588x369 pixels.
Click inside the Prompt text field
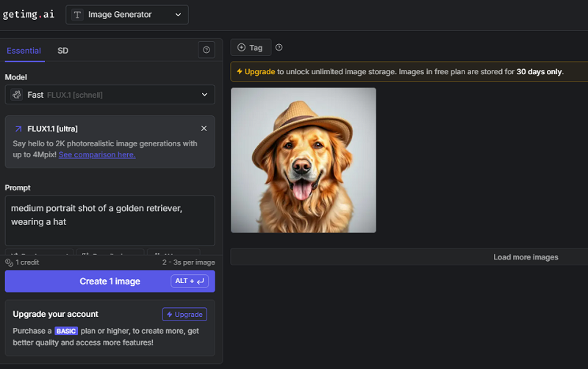click(110, 220)
